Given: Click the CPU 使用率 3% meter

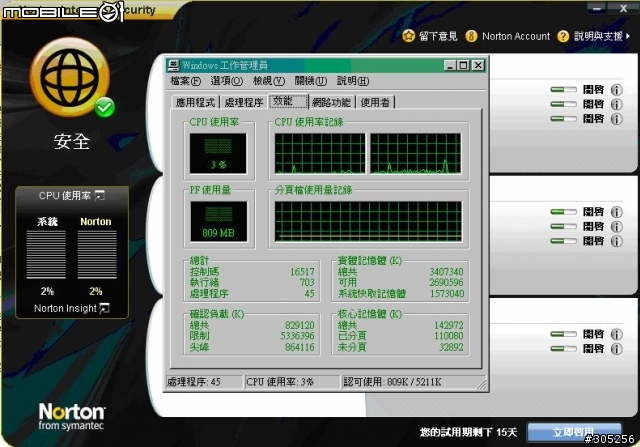Looking at the screenshot, I should pyautogui.click(x=218, y=153).
